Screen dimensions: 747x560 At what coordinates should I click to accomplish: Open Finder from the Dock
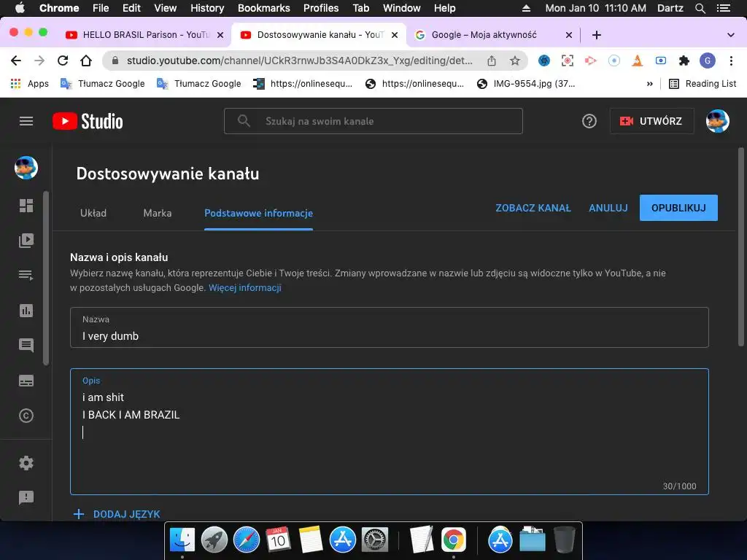pos(182,540)
